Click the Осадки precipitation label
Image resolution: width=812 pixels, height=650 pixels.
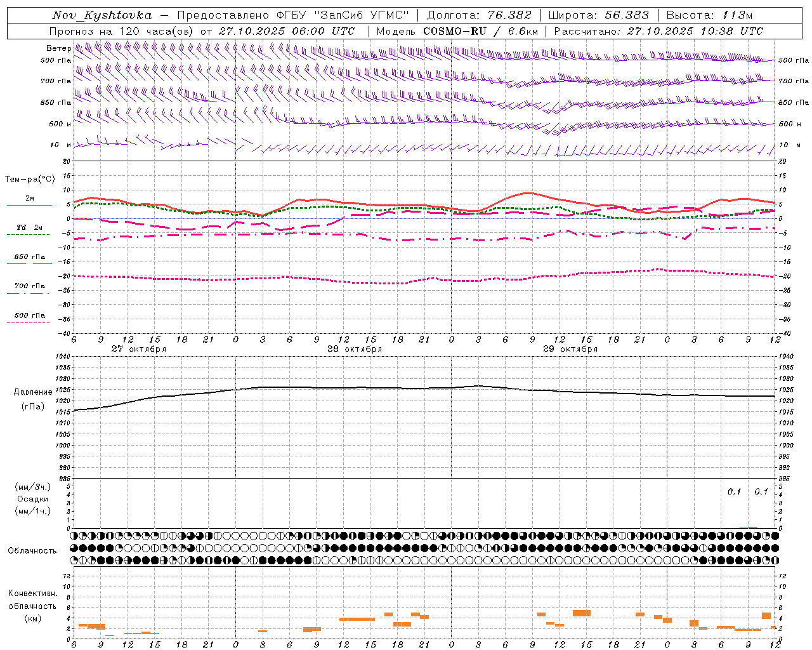click(x=33, y=499)
